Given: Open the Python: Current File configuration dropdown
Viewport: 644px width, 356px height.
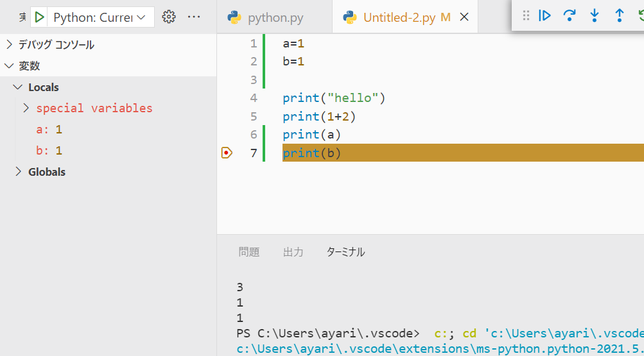Looking at the screenshot, I should (x=100, y=17).
